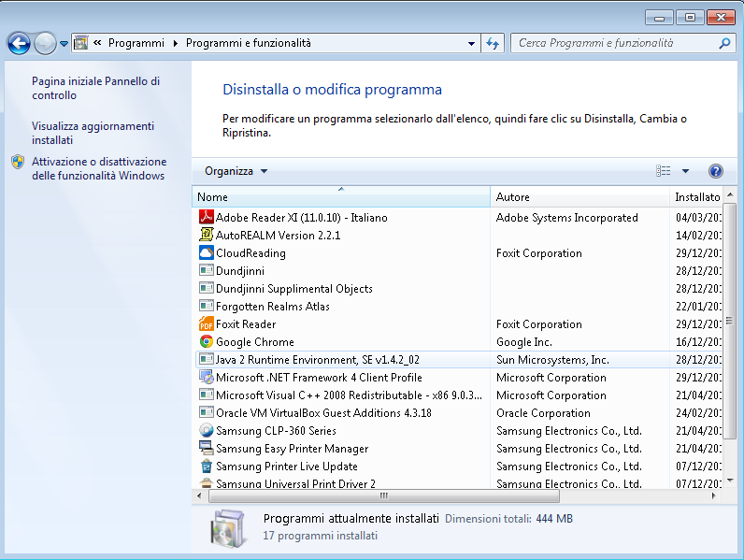744x560 pixels.
Task: Click the vertical scrollbar up arrow
Action: click(730, 195)
